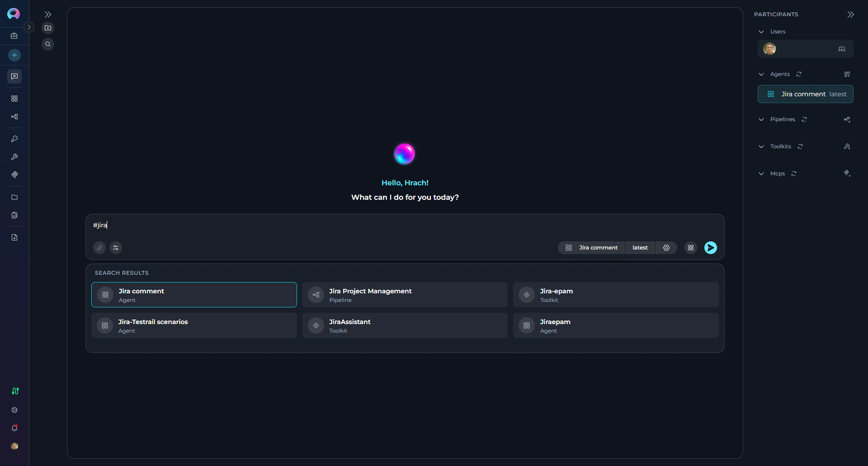Refresh the Agents list

pos(798,74)
